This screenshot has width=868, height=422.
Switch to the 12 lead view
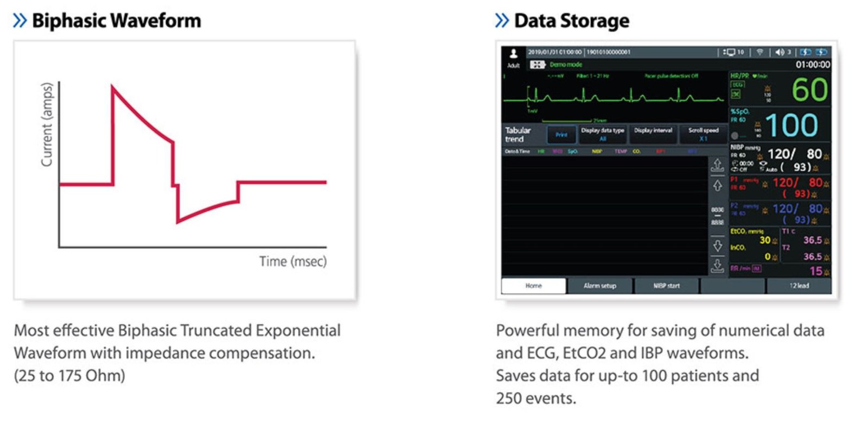[799, 286]
